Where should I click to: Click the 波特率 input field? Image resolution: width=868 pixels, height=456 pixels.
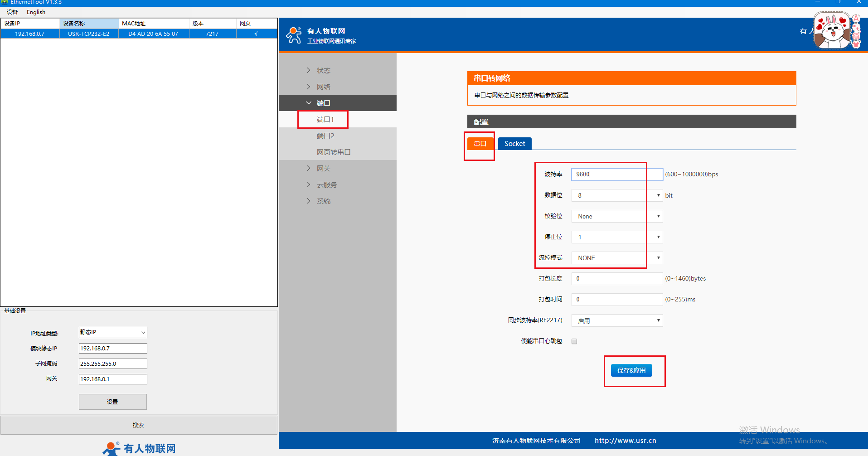(x=616, y=174)
